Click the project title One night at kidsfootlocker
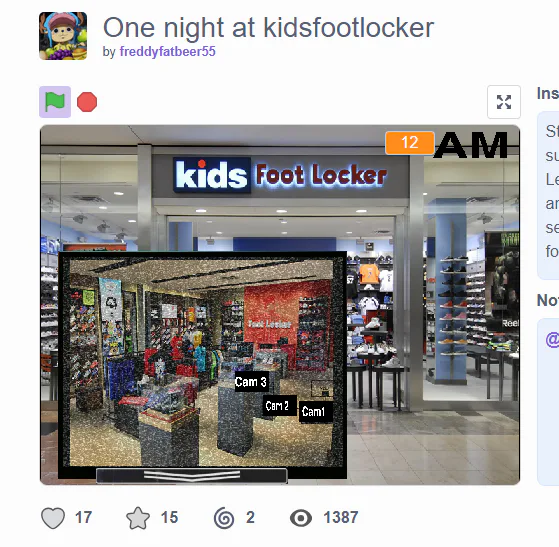This screenshot has height=547, width=559. point(268,27)
